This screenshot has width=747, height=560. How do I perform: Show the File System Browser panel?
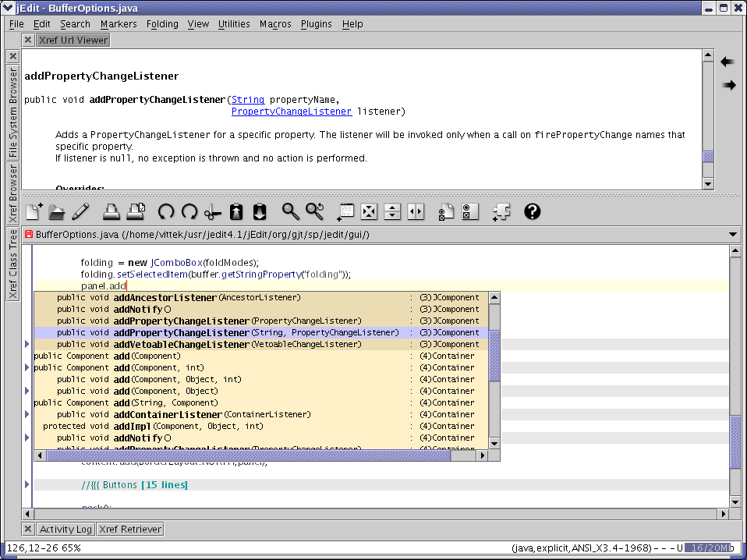pos(12,112)
